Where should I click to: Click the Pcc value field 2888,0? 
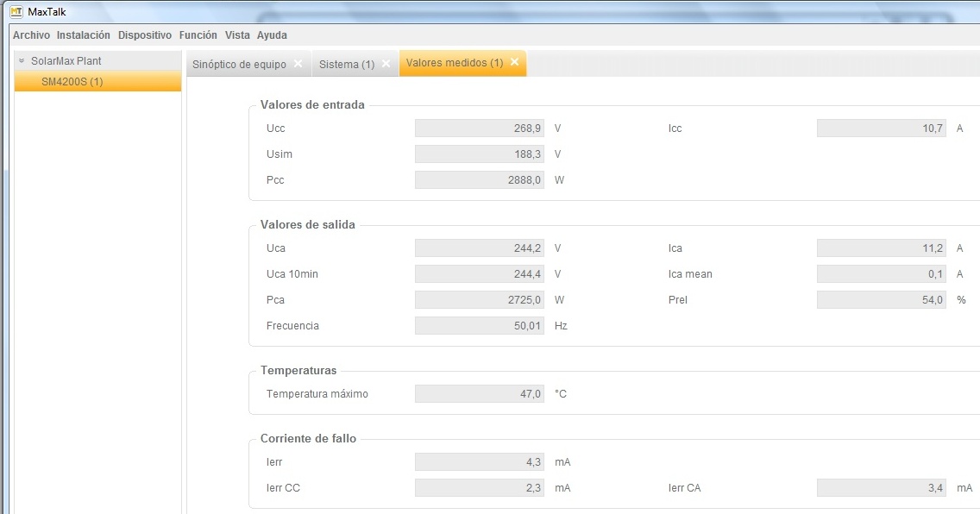[480, 180]
